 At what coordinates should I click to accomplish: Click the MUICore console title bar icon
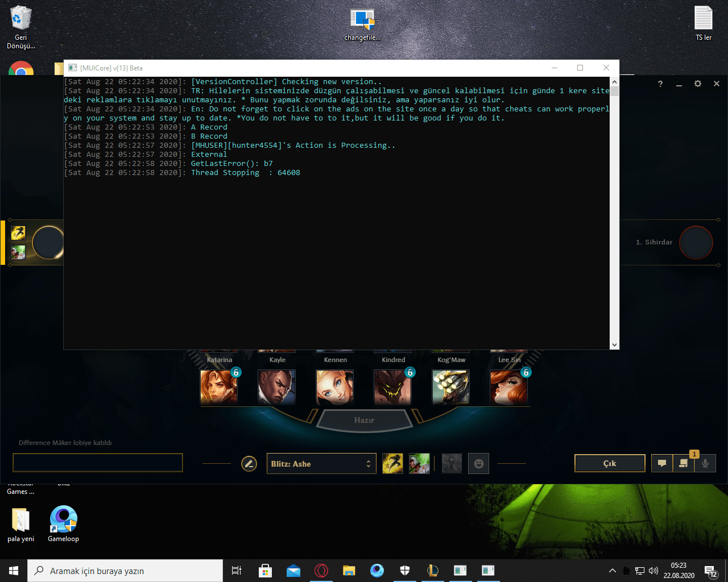coord(72,68)
